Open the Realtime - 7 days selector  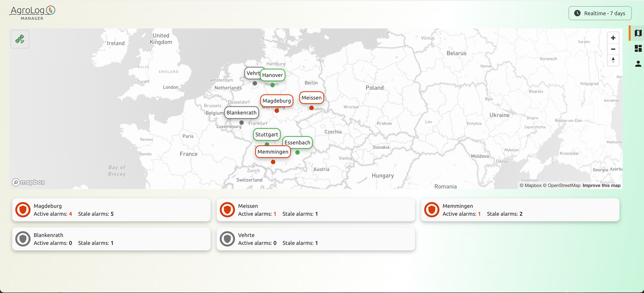tap(600, 13)
